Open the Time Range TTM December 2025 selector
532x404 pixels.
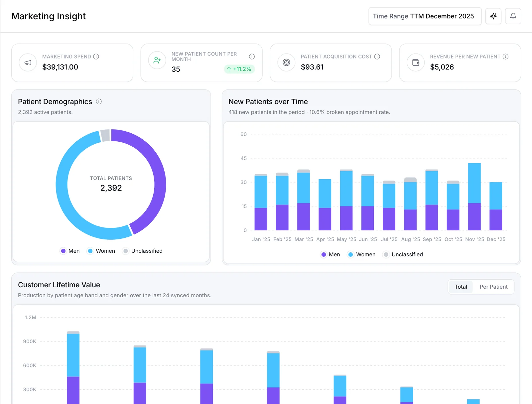click(425, 16)
